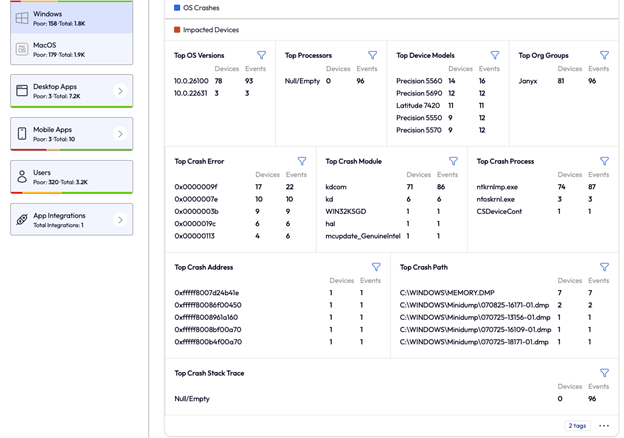Toggle OS Crashes legend blue swatch
The width and height of the screenshot is (624, 438).
(x=177, y=8)
